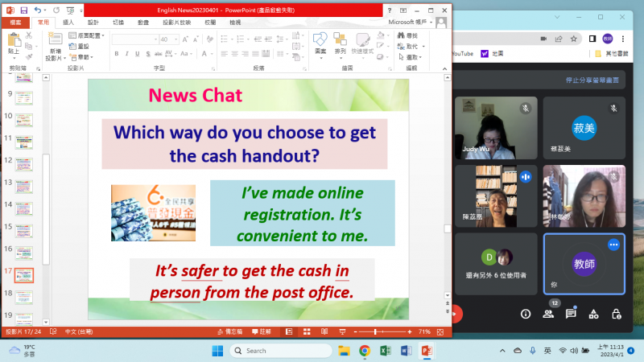The width and height of the screenshot is (644, 362).
Task: Click the Save floppy disk icon in title bar
Action: click(x=24, y=10)
